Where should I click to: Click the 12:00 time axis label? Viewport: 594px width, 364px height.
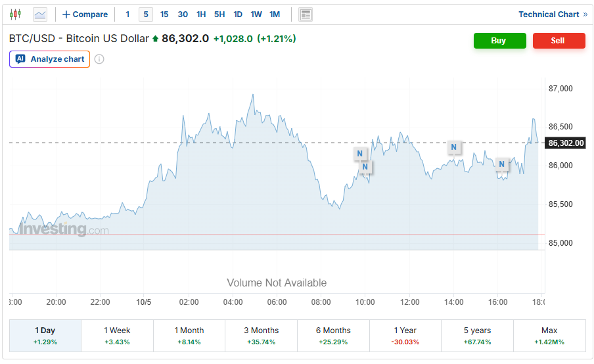tap(410, 302)
